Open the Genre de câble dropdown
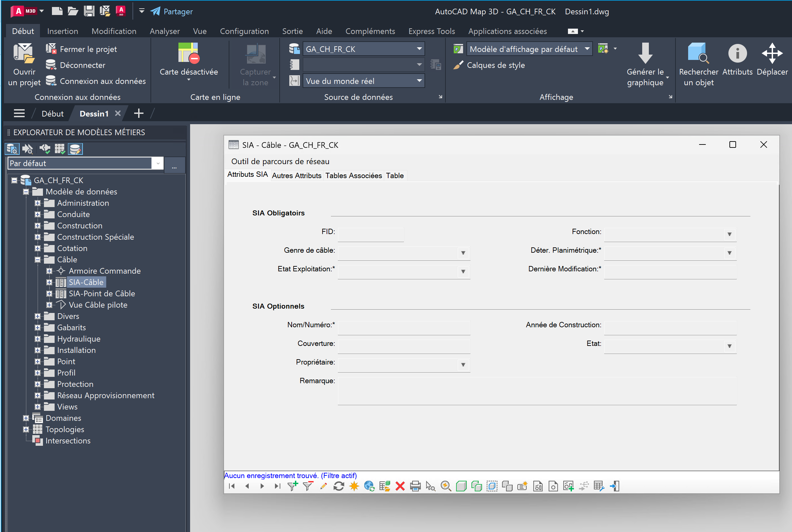This screenshot has height=532, width=792. (x=463, y=253)
